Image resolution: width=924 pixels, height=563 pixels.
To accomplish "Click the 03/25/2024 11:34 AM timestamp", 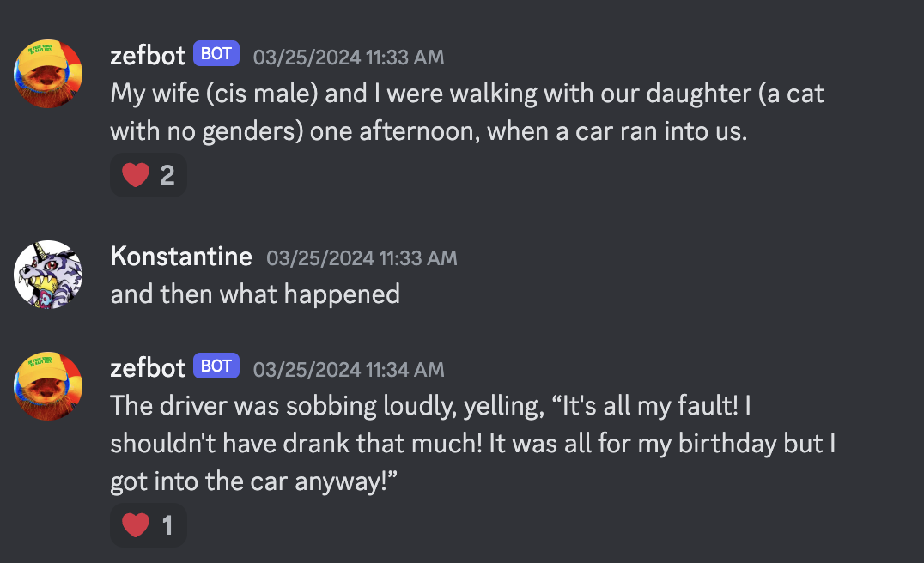I will 349,370.
